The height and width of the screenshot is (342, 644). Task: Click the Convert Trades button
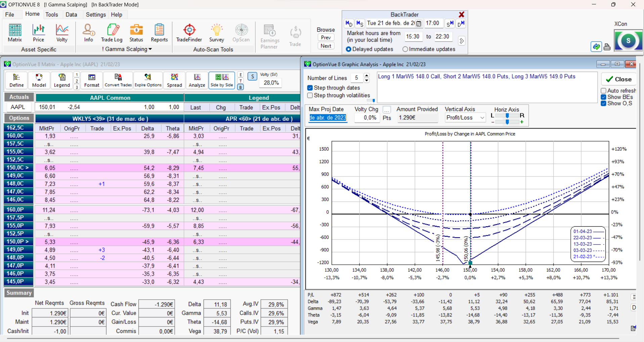coord(118,80)
